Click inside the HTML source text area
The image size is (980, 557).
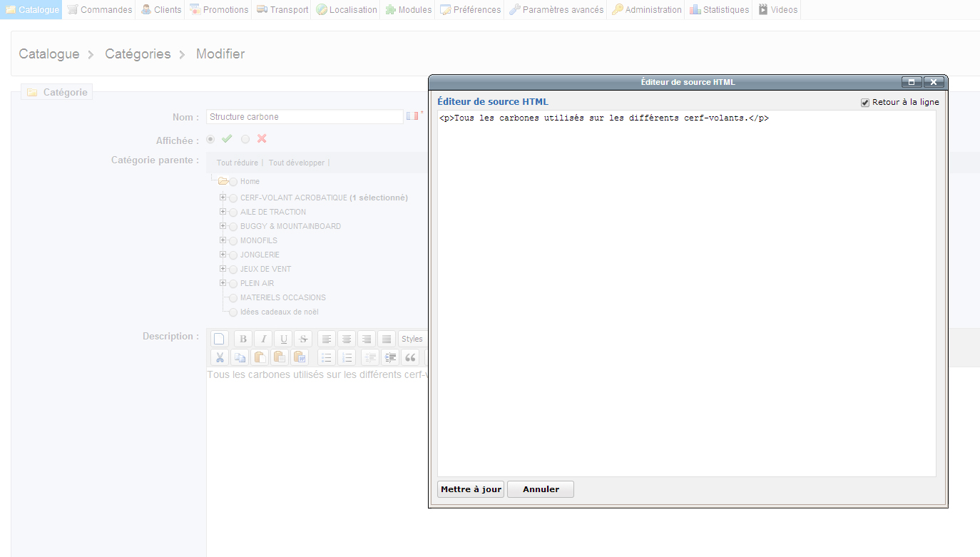coord(687,293)
